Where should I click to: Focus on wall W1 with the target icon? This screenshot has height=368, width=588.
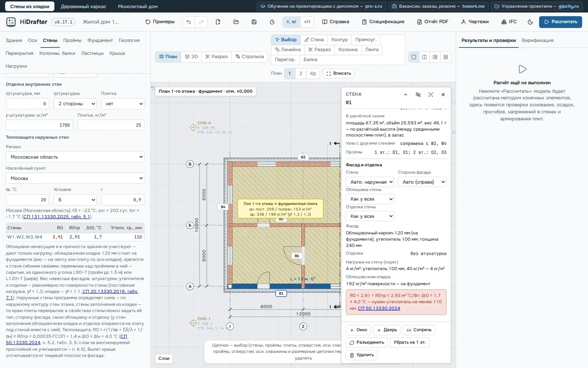point(431,95)
